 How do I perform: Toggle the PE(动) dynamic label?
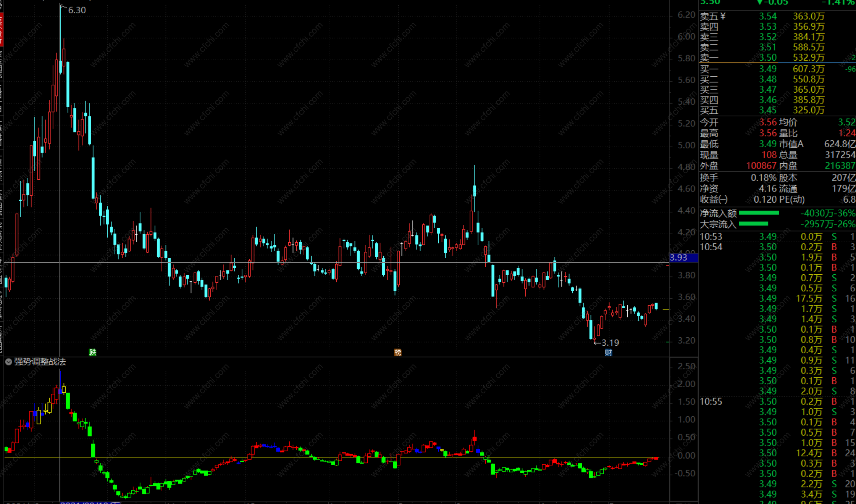pos(792,200)
